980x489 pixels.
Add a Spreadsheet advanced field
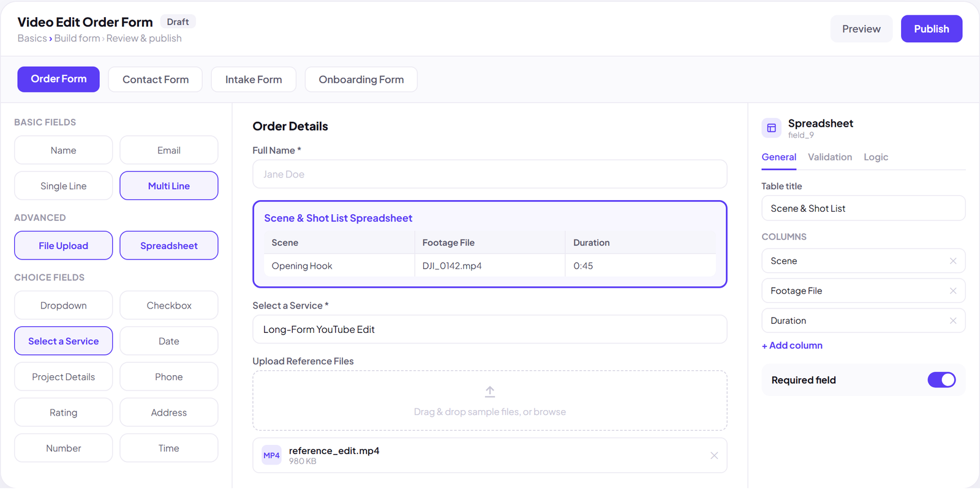coord(169,245)
